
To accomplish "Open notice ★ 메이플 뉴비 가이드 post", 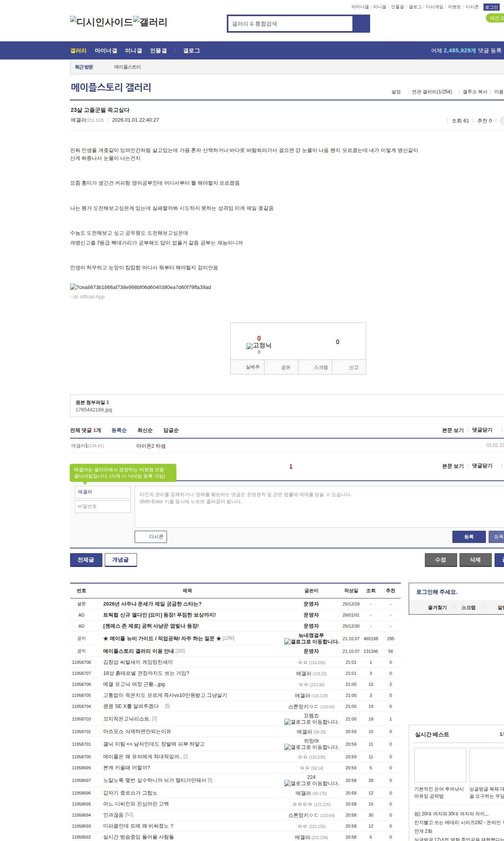I will click(162, 639).
